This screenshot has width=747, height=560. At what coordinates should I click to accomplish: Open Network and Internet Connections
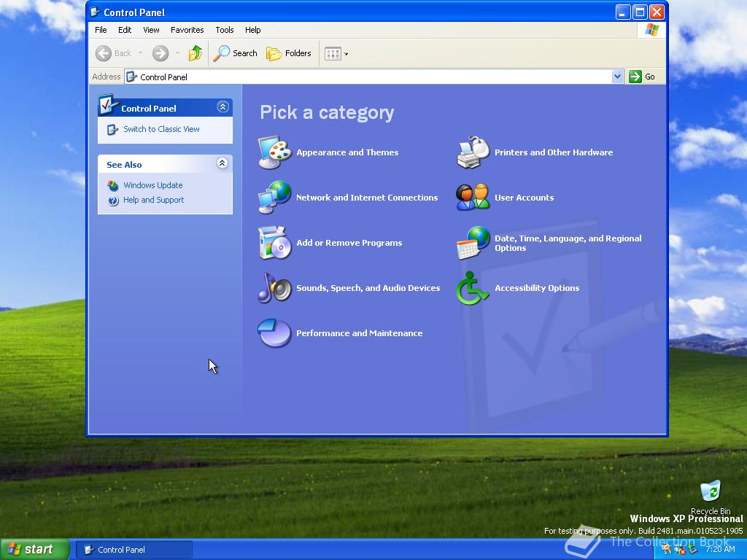[x=367, y=197]
